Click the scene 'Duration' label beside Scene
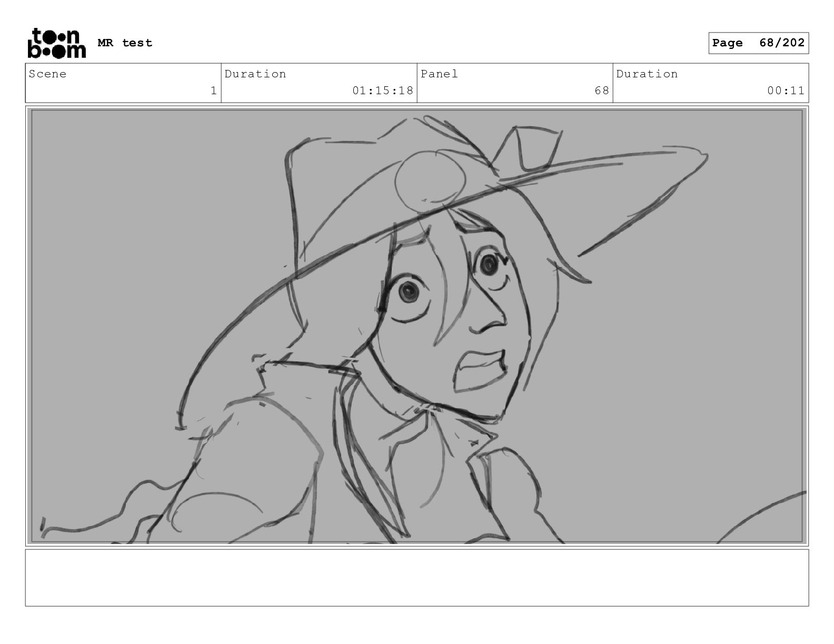 coord(255,74)
